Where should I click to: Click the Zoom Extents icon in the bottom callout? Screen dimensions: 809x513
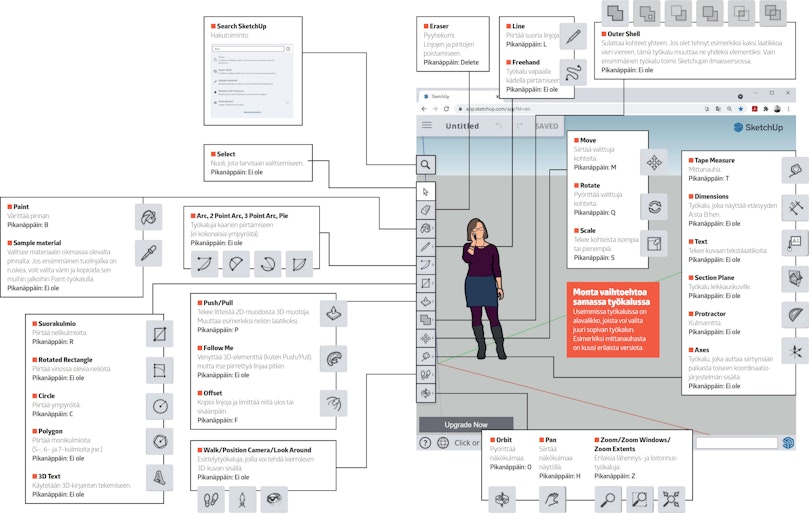(x=671, y=499)
